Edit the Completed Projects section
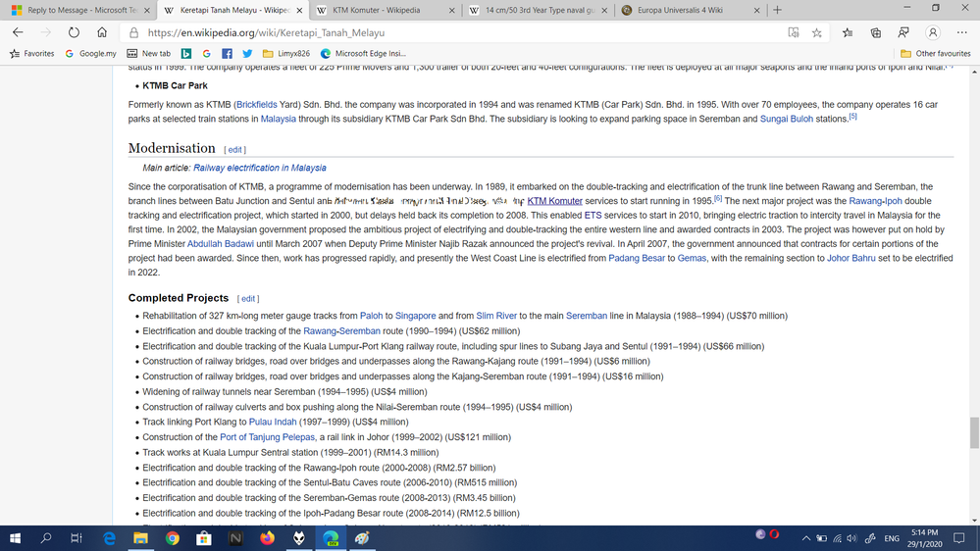Screen dimensions: 980x551 pyautogui.click(x=248, y=299)
